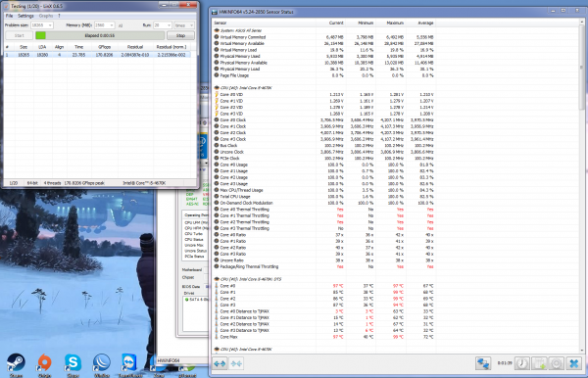The image size is (588, 378).
Task: Select Package/Ring Thermal Throttling icon
Action: (217, 266)
